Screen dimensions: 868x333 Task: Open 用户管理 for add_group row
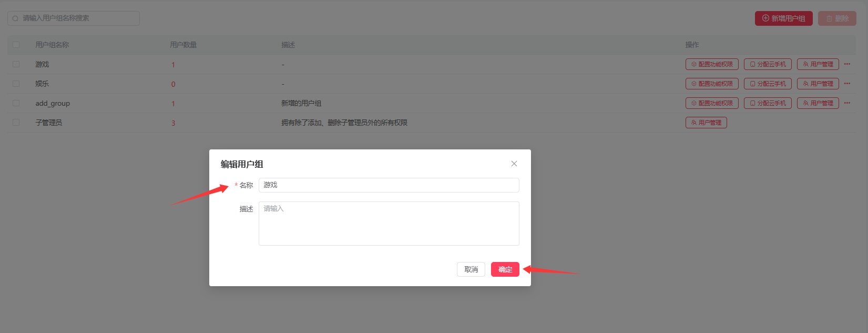[x=818, y=103]
